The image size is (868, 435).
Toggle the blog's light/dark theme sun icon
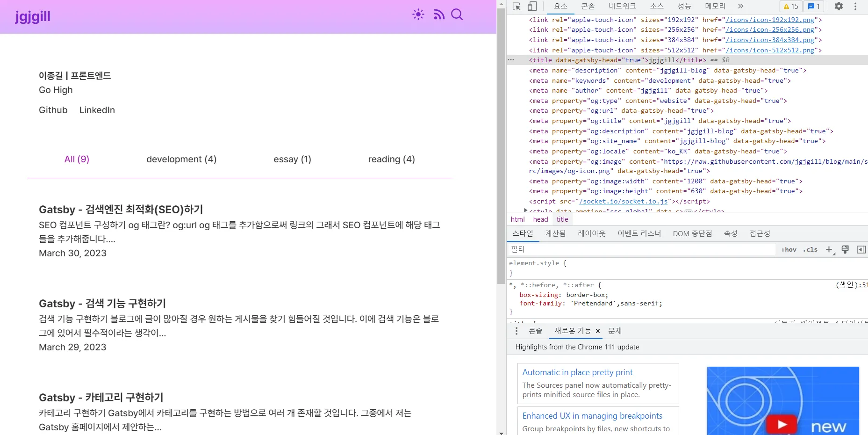pos(417,14)
